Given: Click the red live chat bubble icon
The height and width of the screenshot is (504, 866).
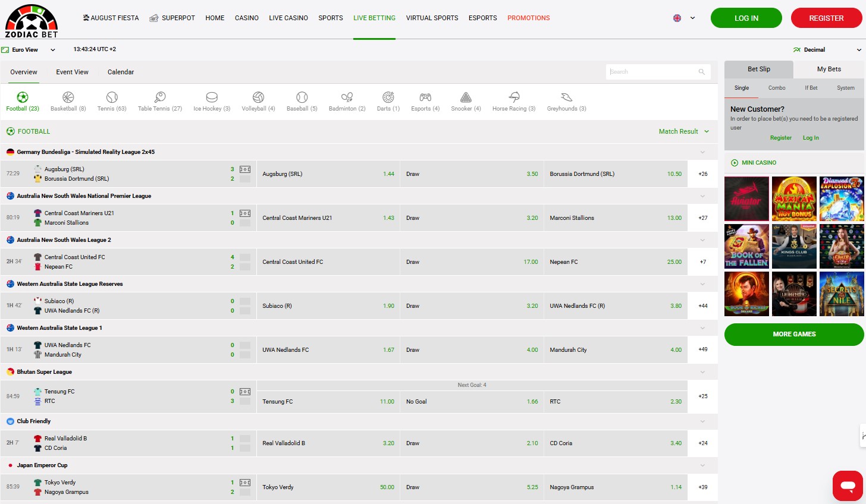Looking at the screenshot, I should click(x=848, y=486).
